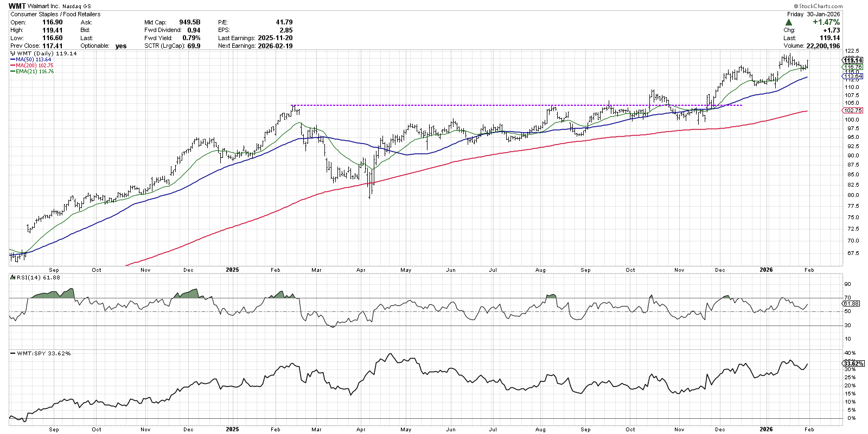
Task: Click the Consumer Staples / Food Retailers label
Action: pos(55,14)
